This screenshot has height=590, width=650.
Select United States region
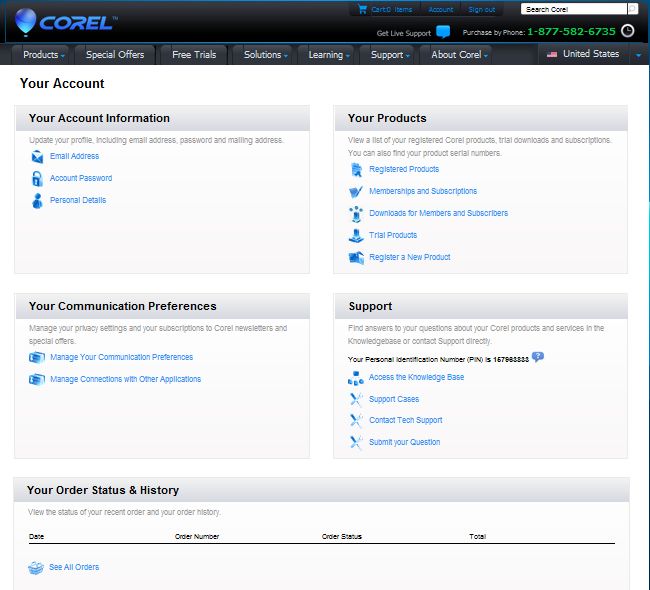591,54
